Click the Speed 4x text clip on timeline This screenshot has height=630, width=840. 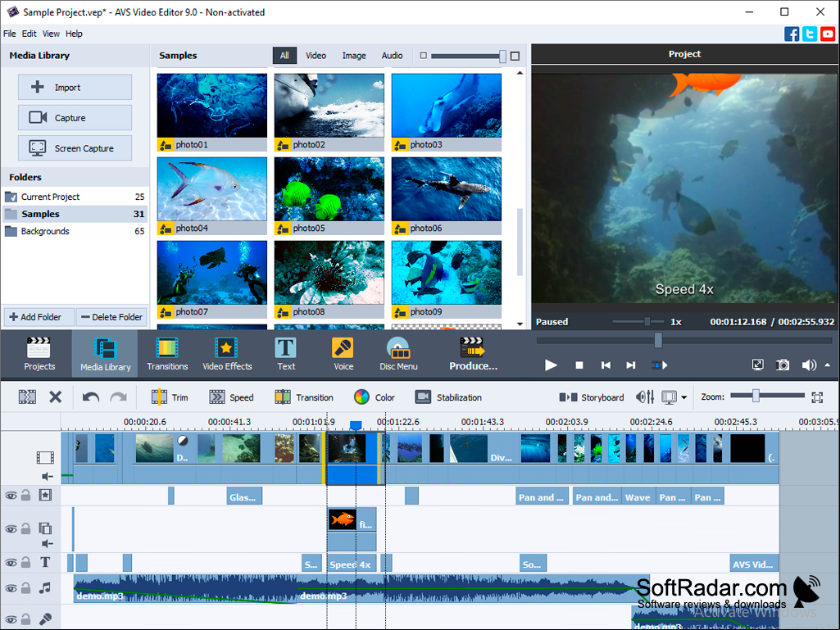352,564
